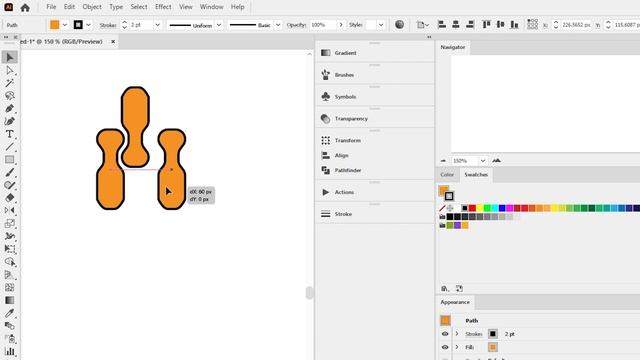This screenshot has width=640, height=360.
Task: Expand Stroke row in Appearance panel
Action: (x=457, y=334)
